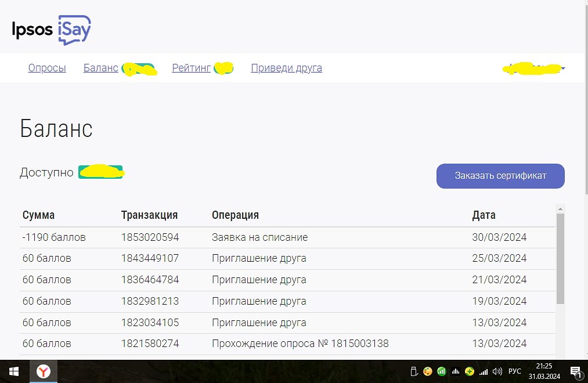Screen dimensions: 588x383
Task: Click the USB safely remove tray icon
Action: pyautogui.click(x=413, y=371)
